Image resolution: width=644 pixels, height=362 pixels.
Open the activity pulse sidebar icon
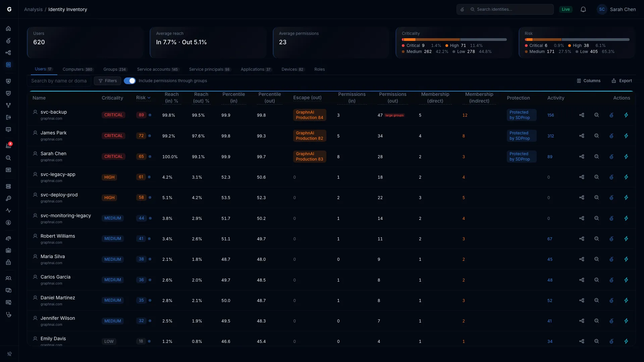(8, 210)
